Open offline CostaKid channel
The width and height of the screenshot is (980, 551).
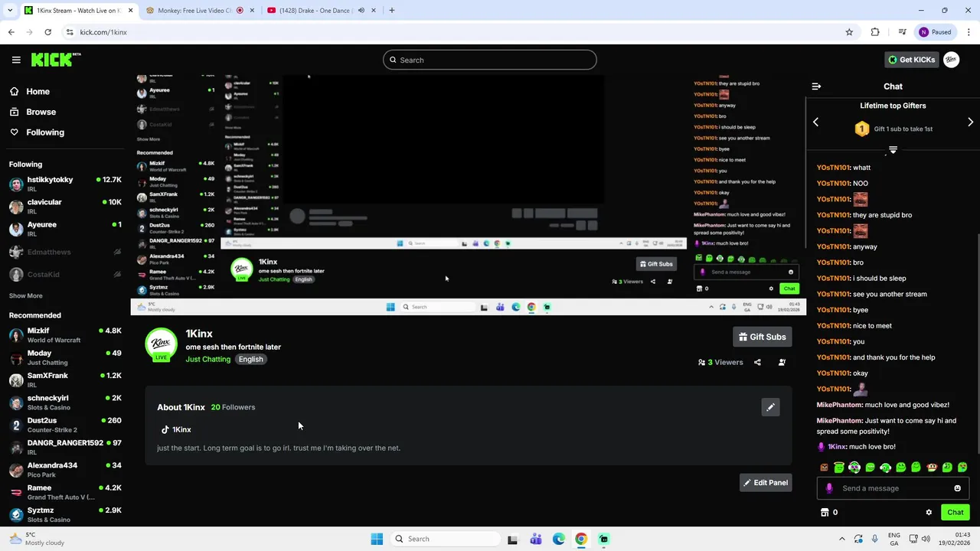[x=65, y=274]
